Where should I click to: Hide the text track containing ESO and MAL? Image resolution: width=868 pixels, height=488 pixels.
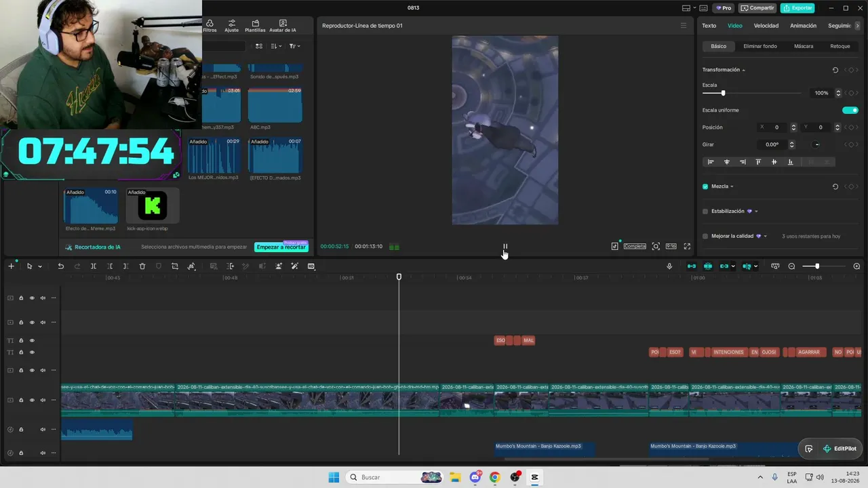coord(32,340)
